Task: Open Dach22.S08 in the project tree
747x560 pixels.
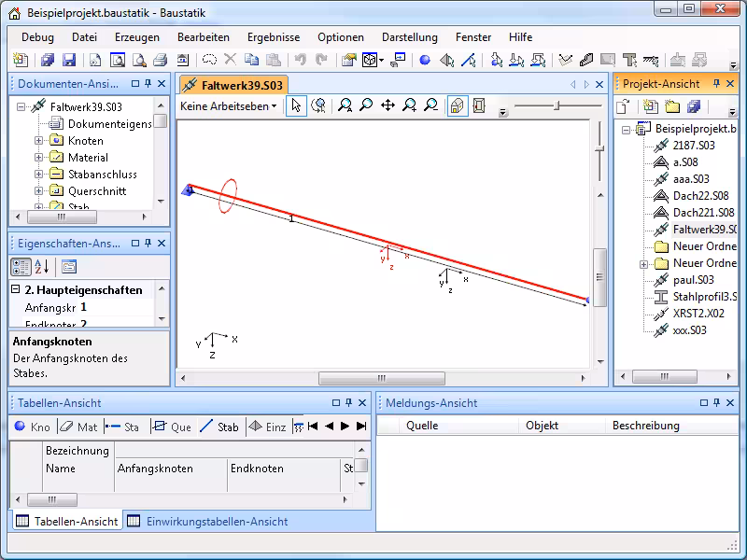Action: click(701, 196)
